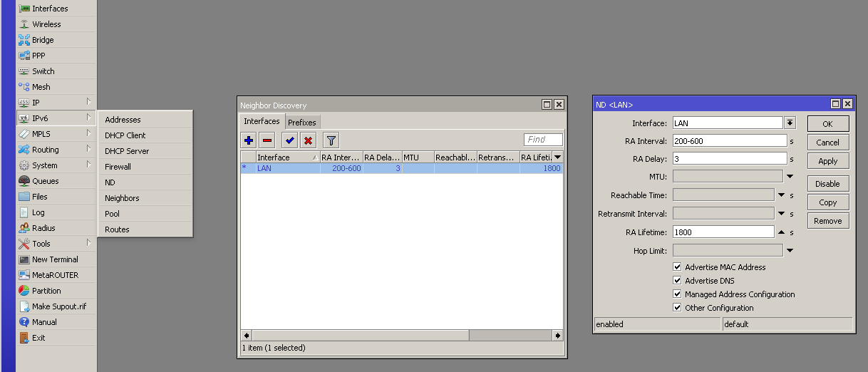The image size is (868, 372).
Task: Add new entry with blue plus icon
Action: [x=249, y=140]
